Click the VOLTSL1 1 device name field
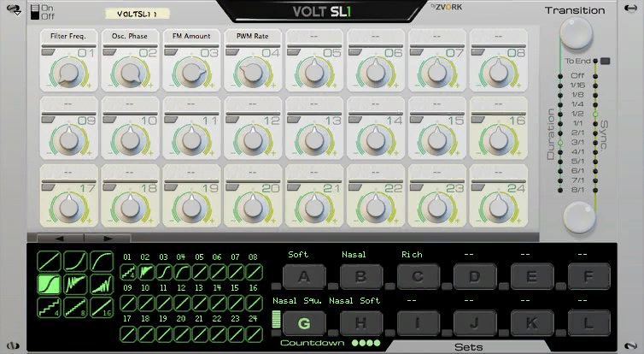 coord(138,14)
